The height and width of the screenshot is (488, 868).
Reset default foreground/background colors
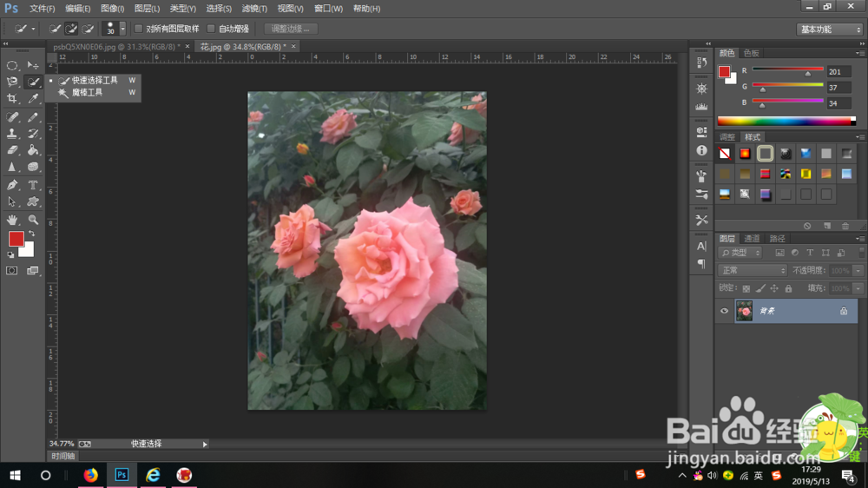coord(10,254)
